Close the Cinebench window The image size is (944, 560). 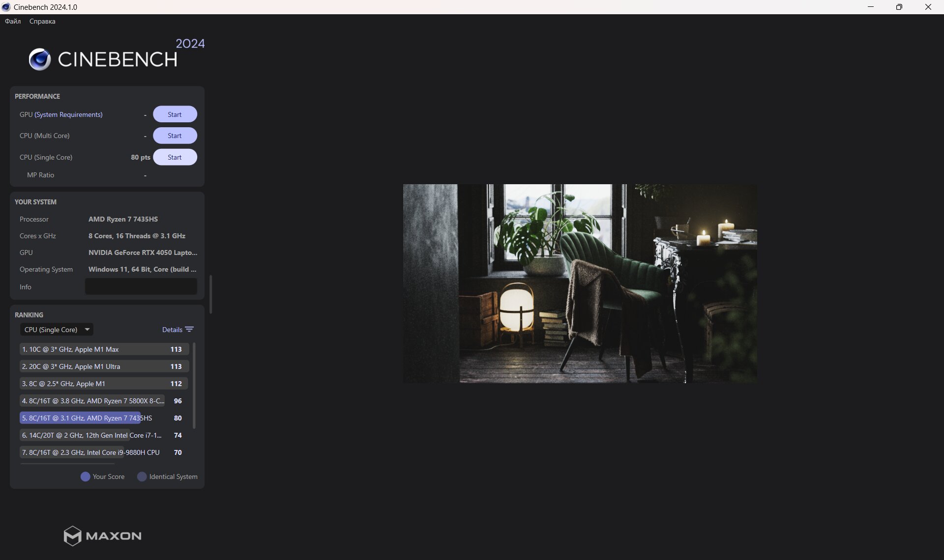[928, 7]
